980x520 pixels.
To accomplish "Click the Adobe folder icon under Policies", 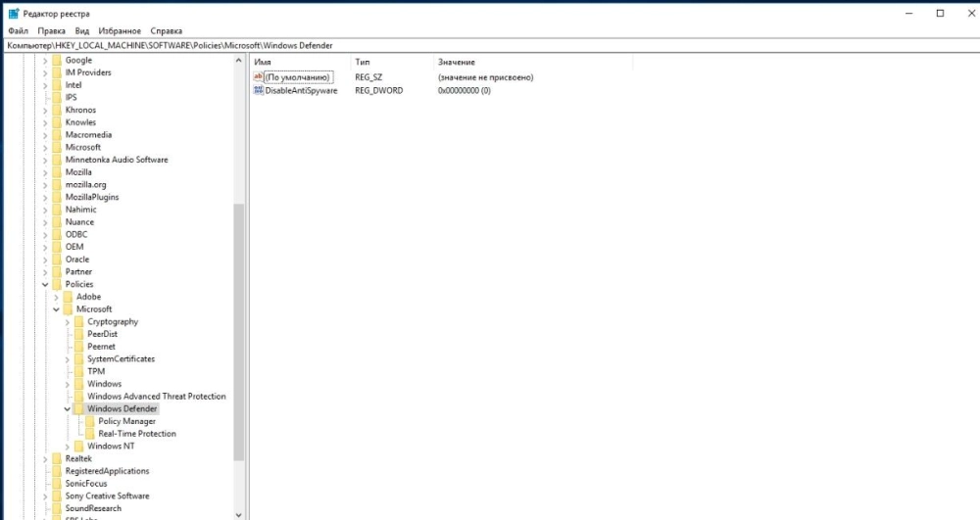I will [x=69, y=297].
